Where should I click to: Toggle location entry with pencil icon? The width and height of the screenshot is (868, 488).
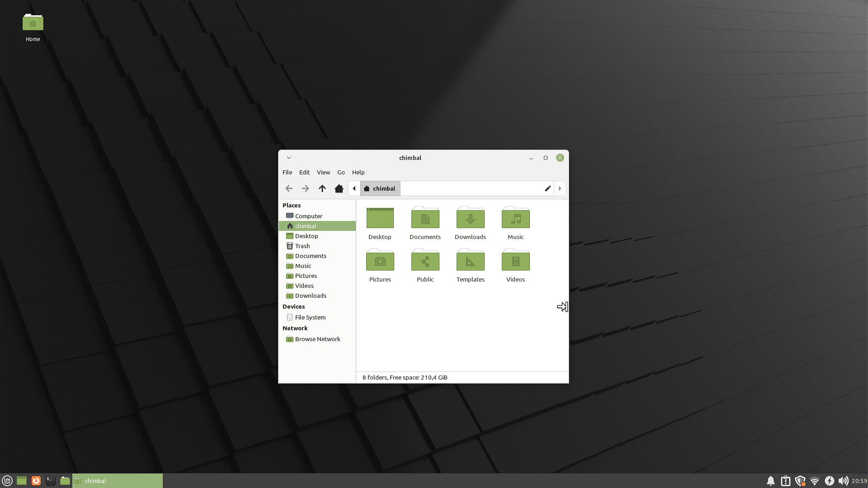coord(547,188)
